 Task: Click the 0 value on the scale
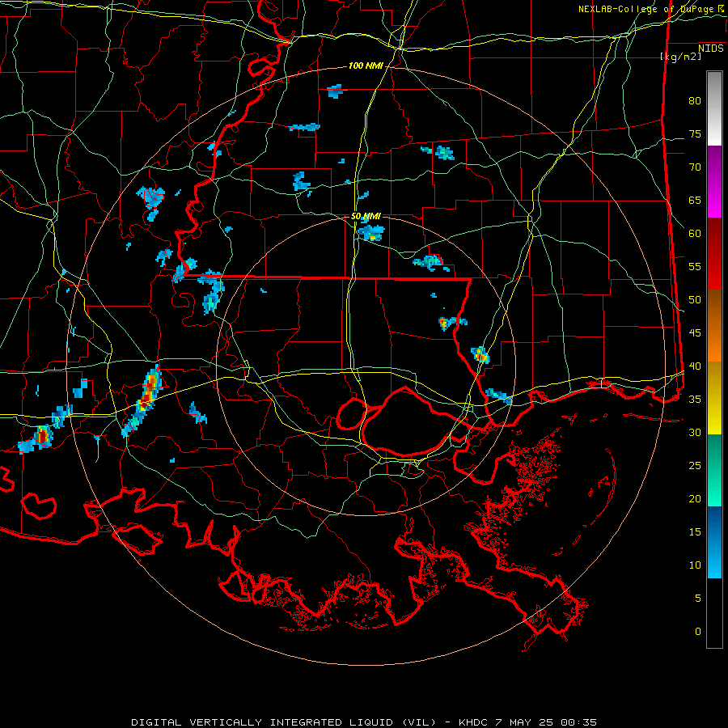click(x=698, y=632)
